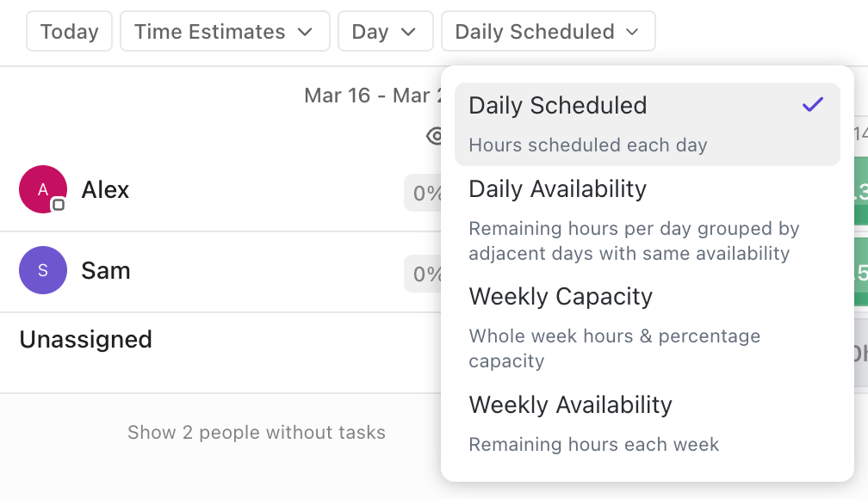Click Alex's pink avatar icon

click(42, 189)
